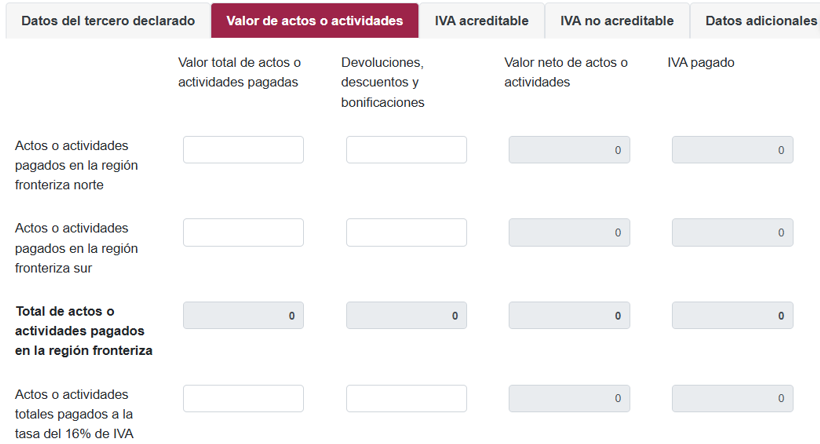Select Devoluciones field for región fronteriza sur

pos(406,233)
